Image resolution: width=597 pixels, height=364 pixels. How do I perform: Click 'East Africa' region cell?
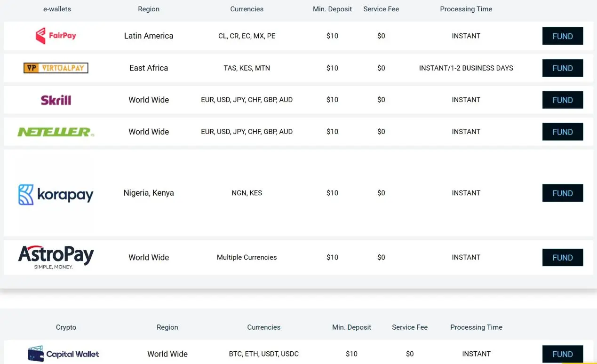(x=149, y=68)
